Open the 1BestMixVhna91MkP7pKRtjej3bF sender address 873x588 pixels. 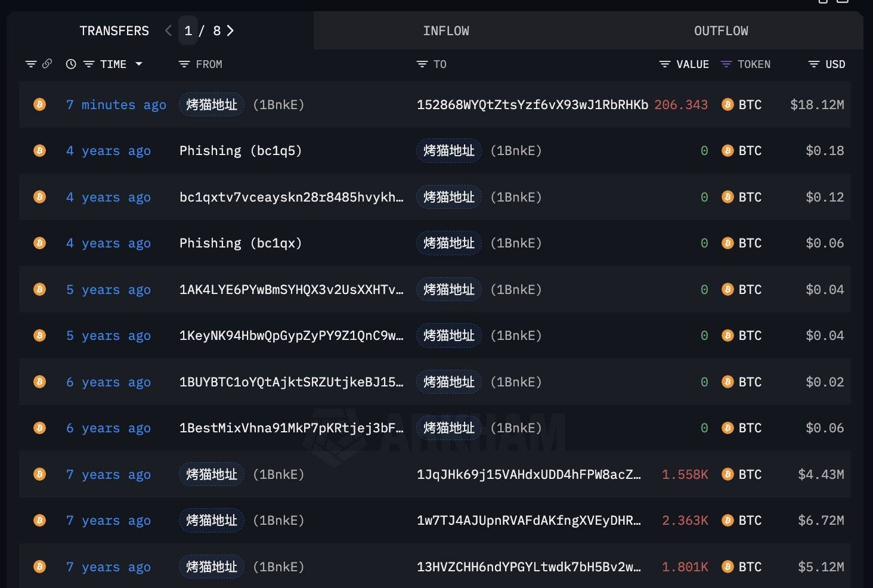click(291, 428)
